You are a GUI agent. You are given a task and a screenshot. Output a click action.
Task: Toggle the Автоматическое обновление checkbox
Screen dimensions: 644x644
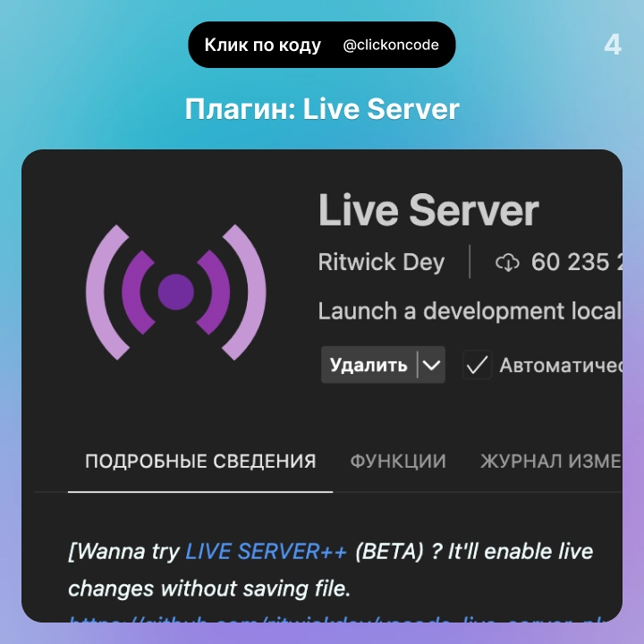[x=477, y=365]
